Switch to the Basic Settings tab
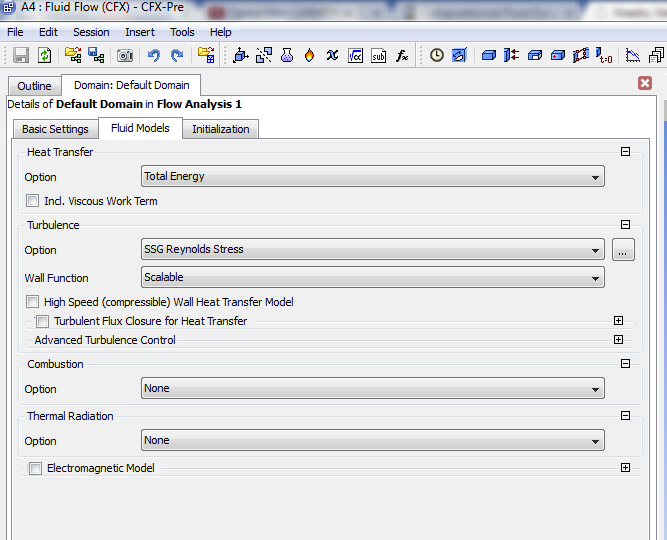The width and height of the screenshot is (667, 540). coord(55,129)
